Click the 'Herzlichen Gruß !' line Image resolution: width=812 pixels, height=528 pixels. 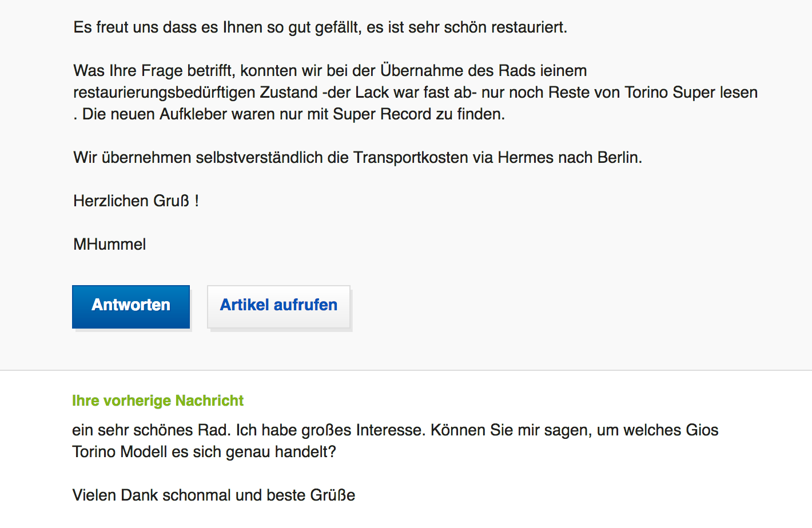[136, 201]
